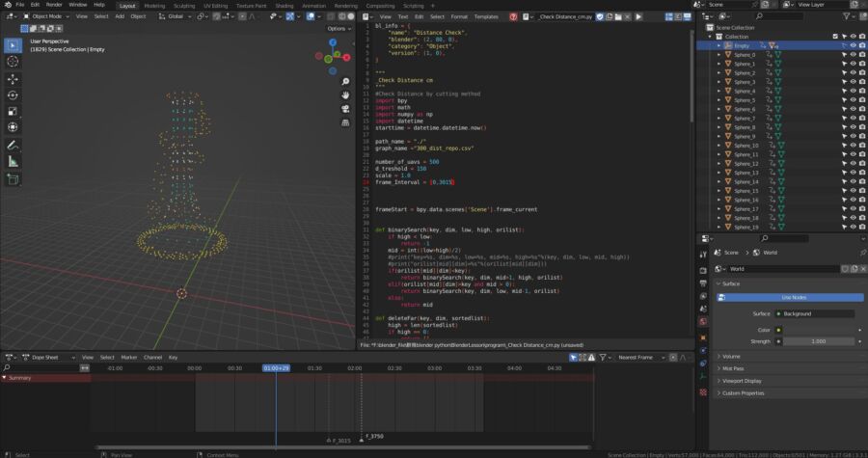Image resolution: width=868 pixels, height=458 pixels.
Task: Disable Sphere_3 in renders via camera icon
Action: coord(862,82)
